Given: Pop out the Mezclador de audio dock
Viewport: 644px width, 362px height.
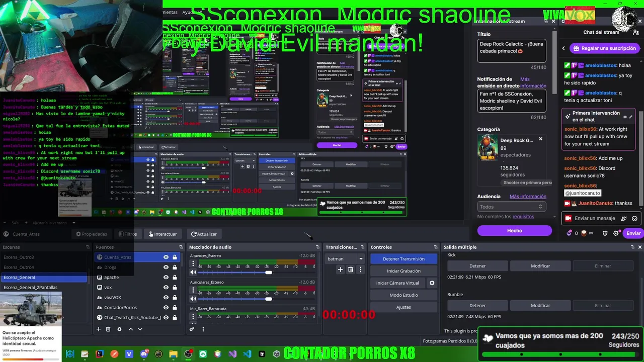Looking at the screenshot, I should click(x=317, y=247).
